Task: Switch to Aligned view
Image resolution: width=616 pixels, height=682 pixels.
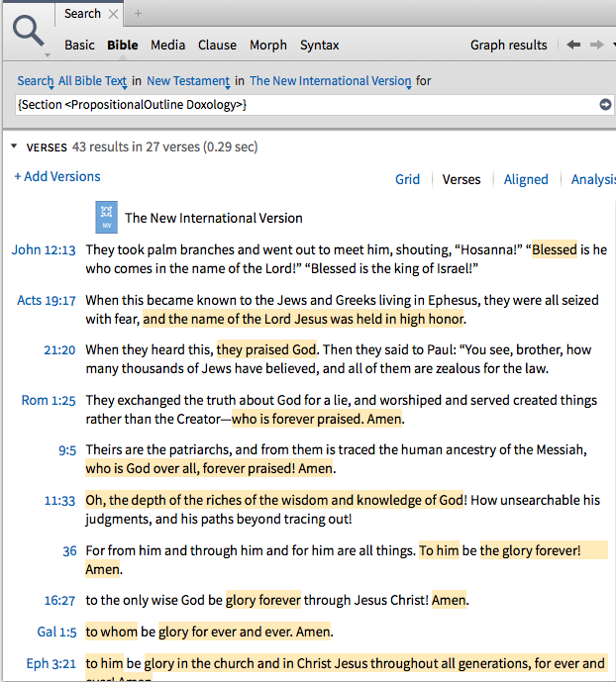Action: pyautogui.click(x=526, y=179)
